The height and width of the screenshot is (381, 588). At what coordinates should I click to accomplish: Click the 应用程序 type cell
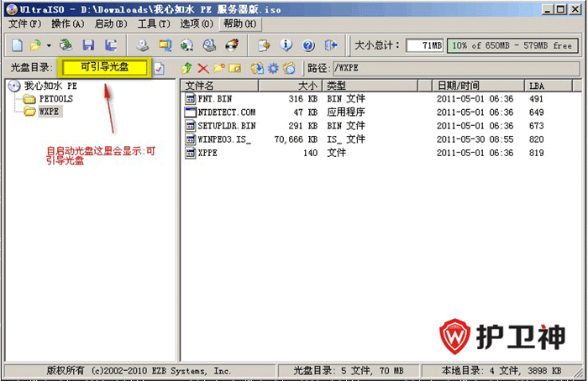point(346,112)
